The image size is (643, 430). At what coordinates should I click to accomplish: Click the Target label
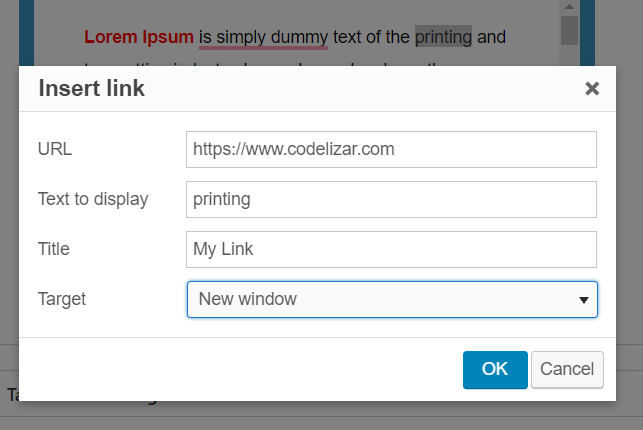(x=62, y=299)
